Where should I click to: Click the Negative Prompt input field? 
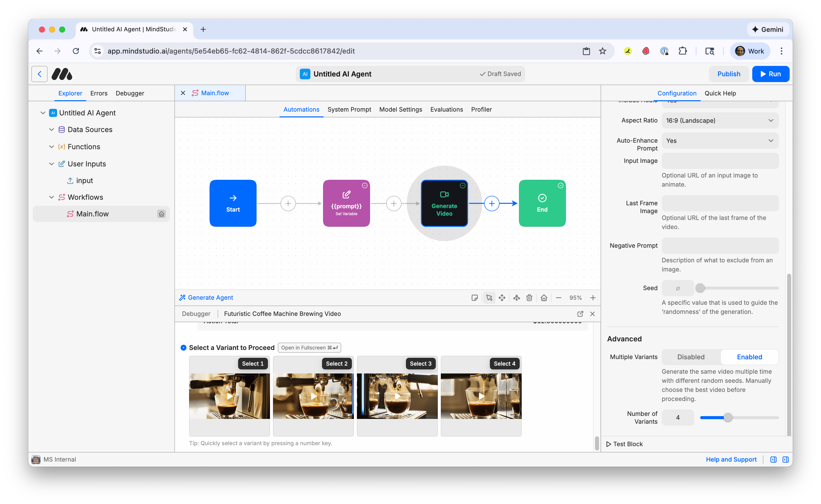click(x=720, y=246)
